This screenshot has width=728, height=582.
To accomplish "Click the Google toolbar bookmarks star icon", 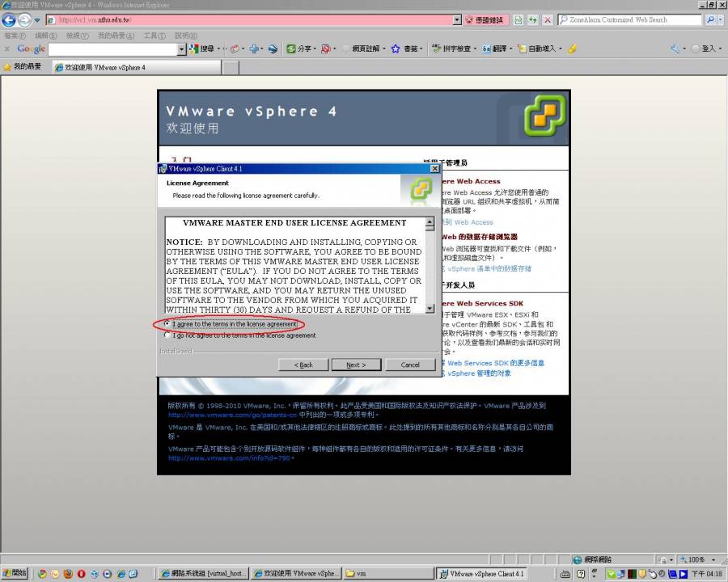I will click(396, 48).
